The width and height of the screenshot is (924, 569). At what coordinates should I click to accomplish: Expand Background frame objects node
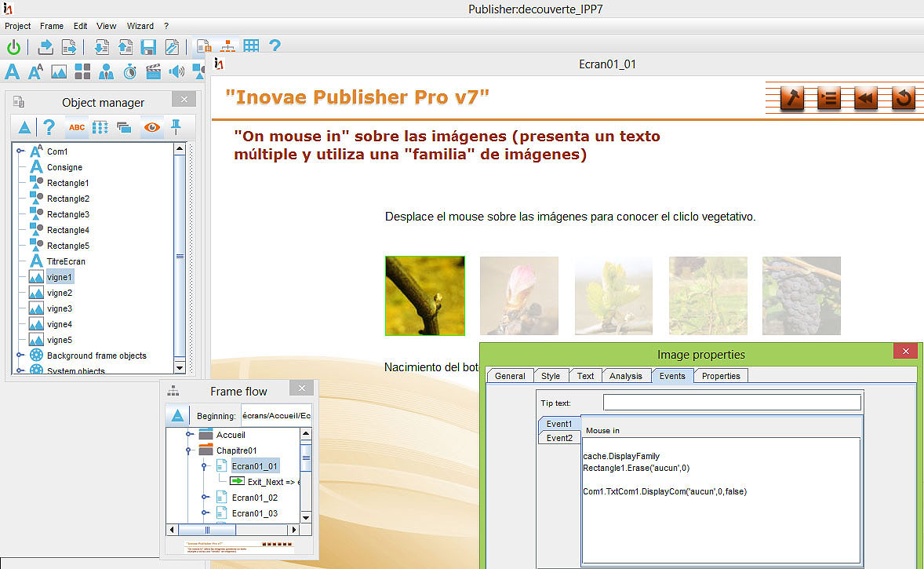pos(20,355)
